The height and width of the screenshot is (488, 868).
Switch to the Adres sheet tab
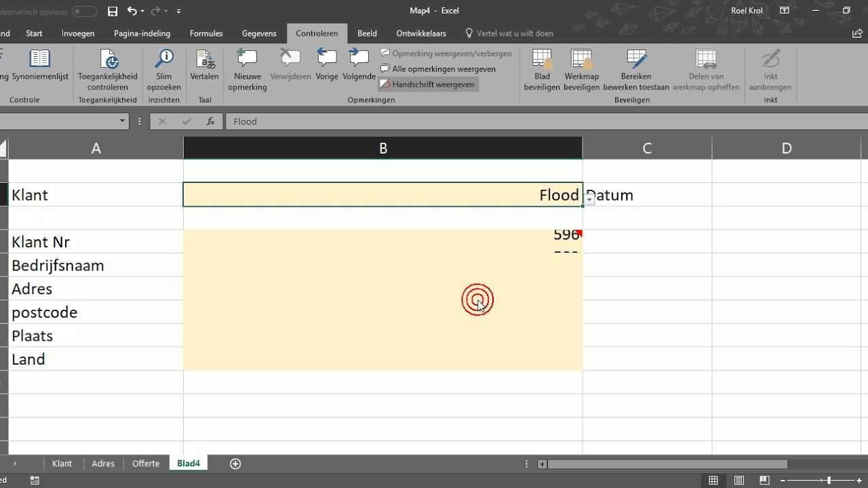(x=103, y=464)
